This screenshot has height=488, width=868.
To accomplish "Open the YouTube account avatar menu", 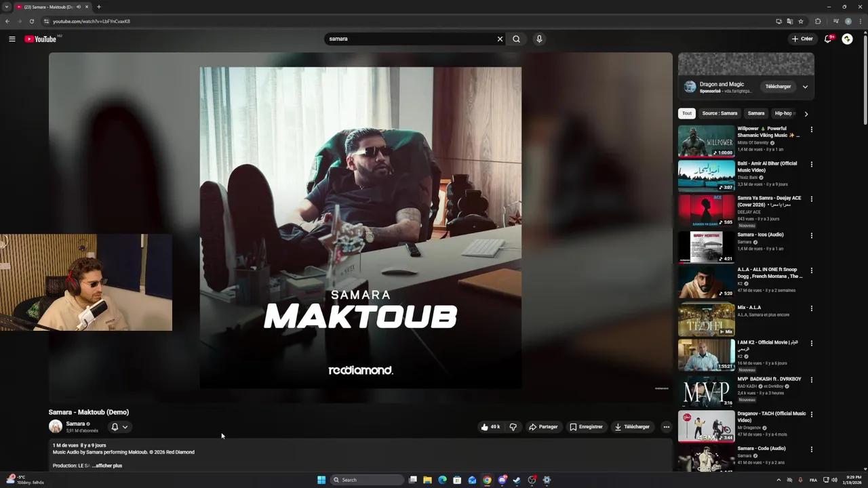I will (x=847, y=39).
